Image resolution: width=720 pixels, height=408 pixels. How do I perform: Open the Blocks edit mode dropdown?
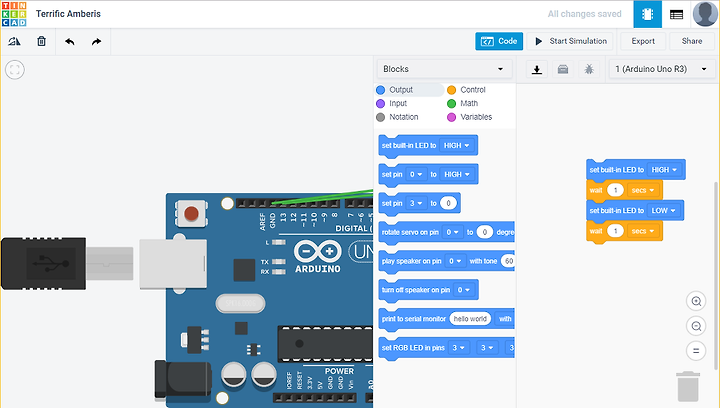coord(444,69)
